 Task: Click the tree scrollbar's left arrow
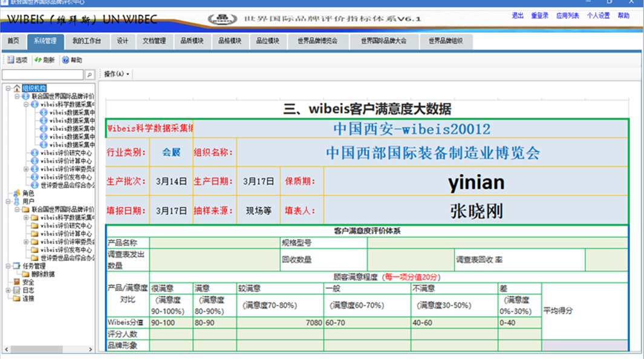tap(6, 349)
